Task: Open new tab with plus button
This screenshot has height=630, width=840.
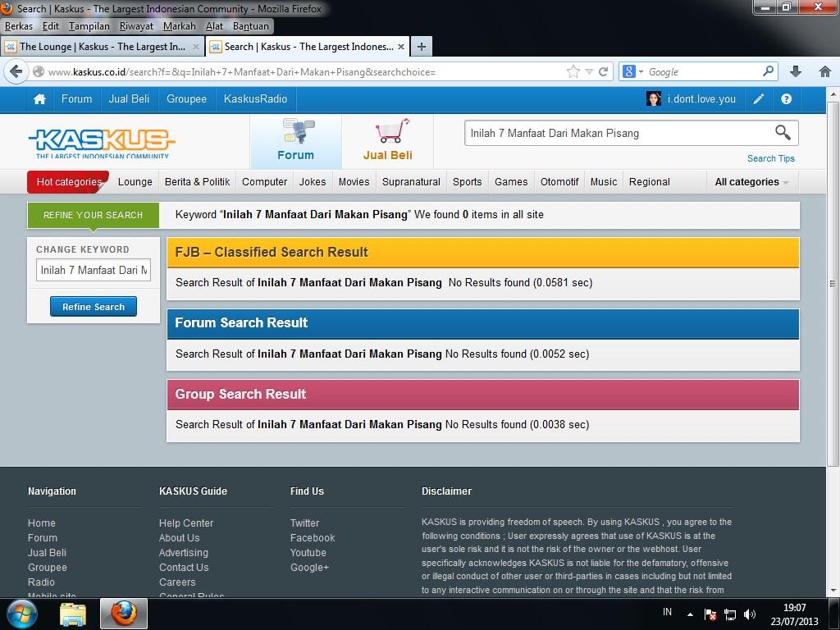Action: 422,47
